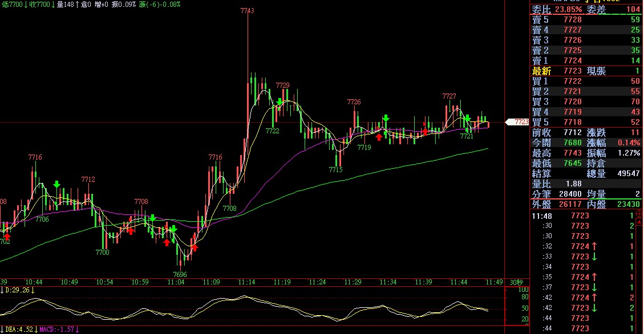This screenshot has height=334, width=644.
Task: Click the 7700 trough label on the chart
Action: 102,252
